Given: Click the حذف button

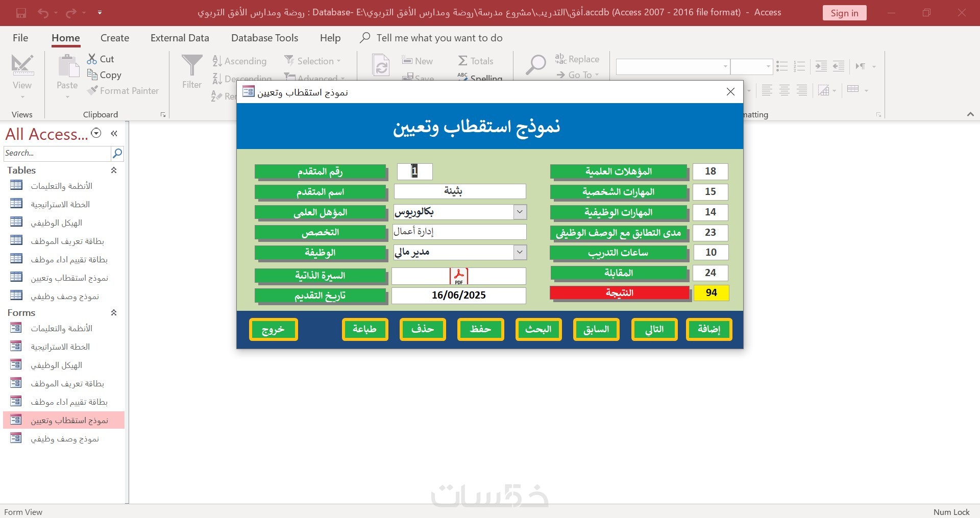Looking at the screenshot, I should tap(423, 329).
